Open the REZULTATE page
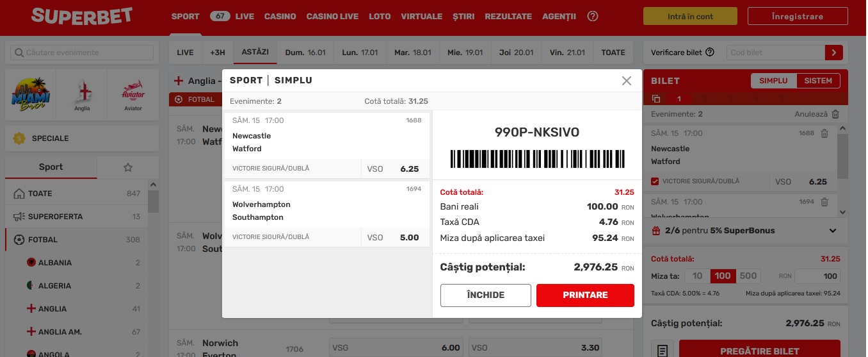Screen dimensions: 868x357 pyautogui.click(x=508, y=16)
